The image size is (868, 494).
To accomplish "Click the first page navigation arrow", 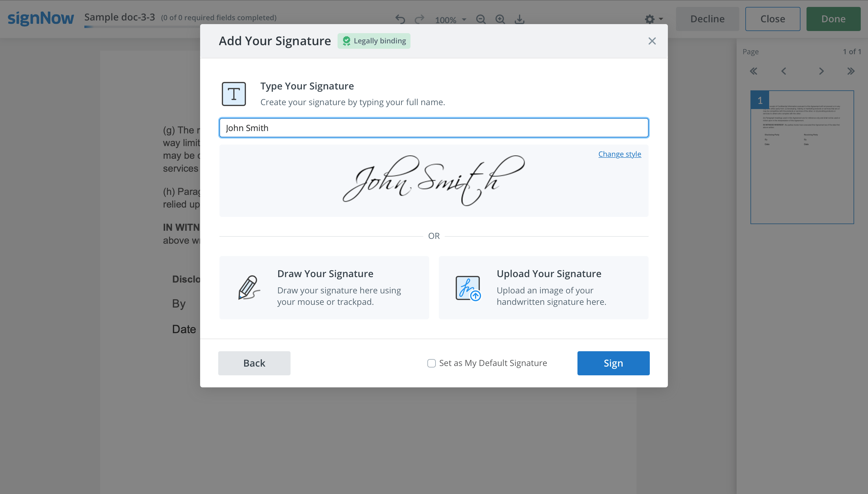I will 754,71.
